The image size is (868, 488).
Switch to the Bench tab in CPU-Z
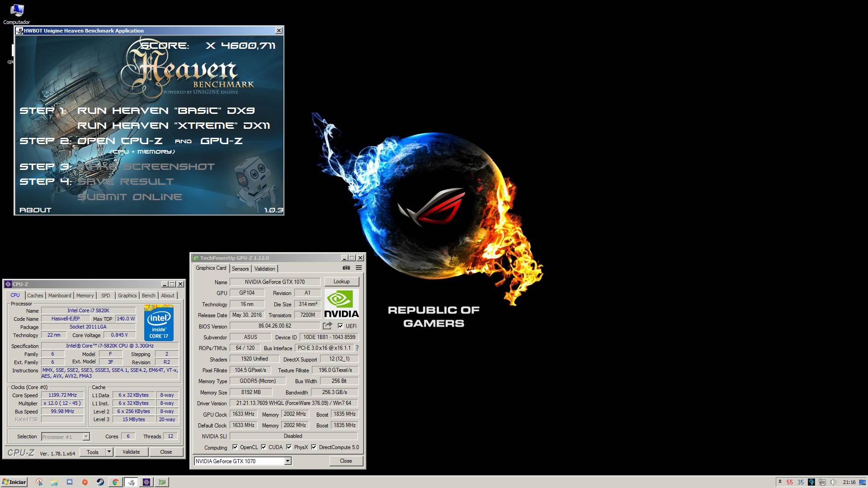tap(148, 296)
